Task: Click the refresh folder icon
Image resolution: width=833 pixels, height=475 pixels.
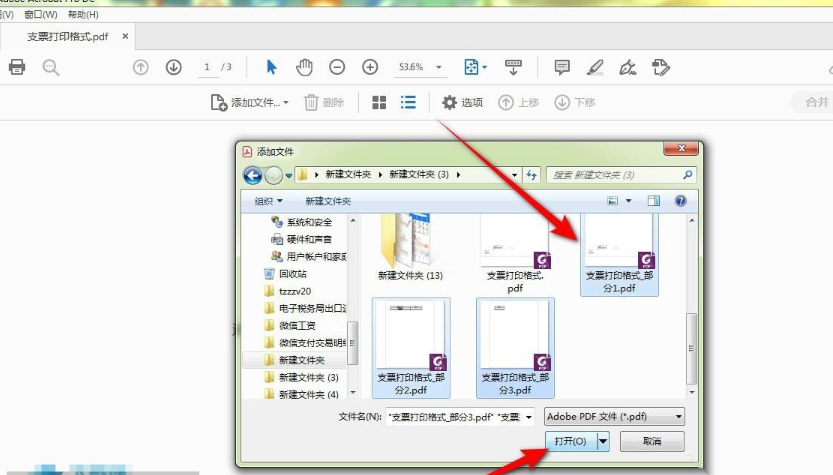Action: tap(531, 175)
